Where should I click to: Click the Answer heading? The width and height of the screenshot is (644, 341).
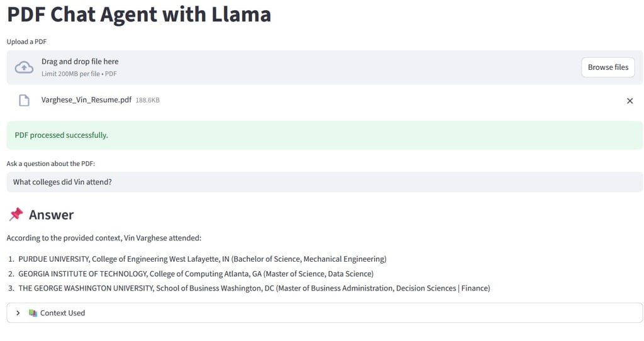pyautogui.click(x=51, y=215)
